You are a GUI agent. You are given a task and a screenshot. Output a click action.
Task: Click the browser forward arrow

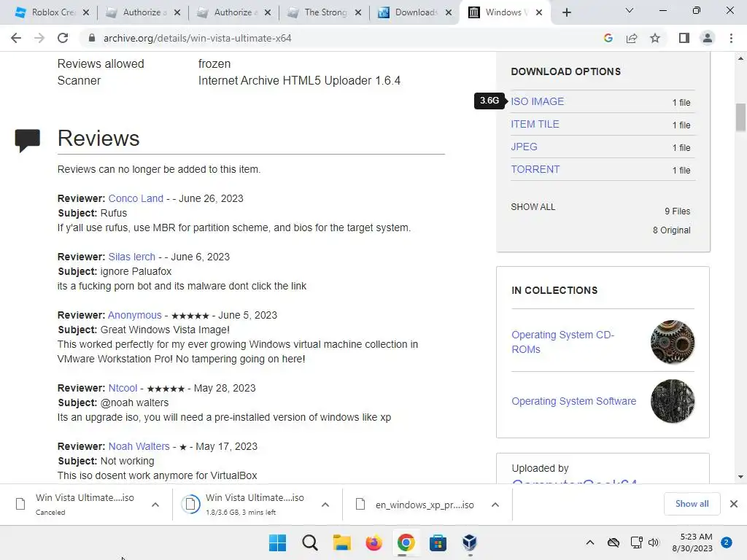click(x=39, y=38)
